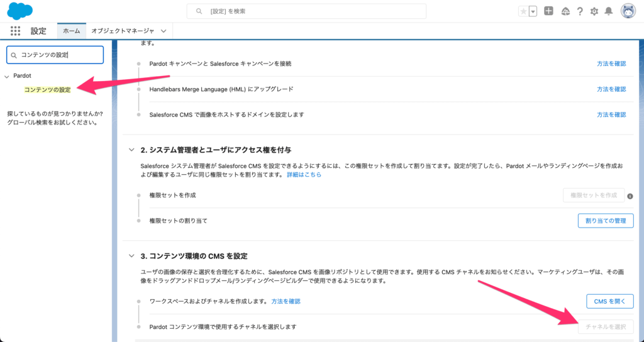The height and width of the screenshot is (342, 644).
Task: Switch to the ホーム tab
Action: pyautogui.click(x=71, y=31)
